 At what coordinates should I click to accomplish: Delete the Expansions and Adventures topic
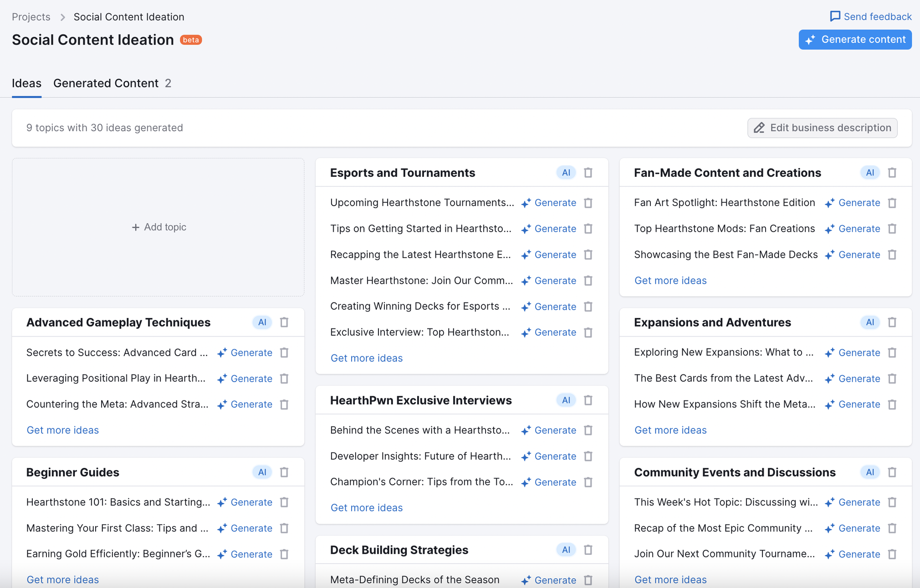(x=892, y=322)
